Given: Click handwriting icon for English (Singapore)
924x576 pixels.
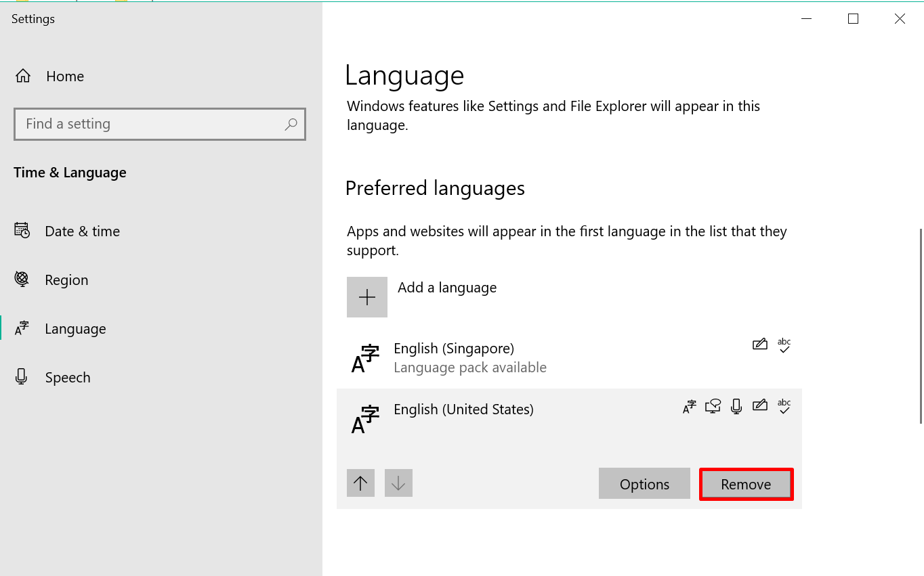Looking at the screenshot, I should 760,345.
